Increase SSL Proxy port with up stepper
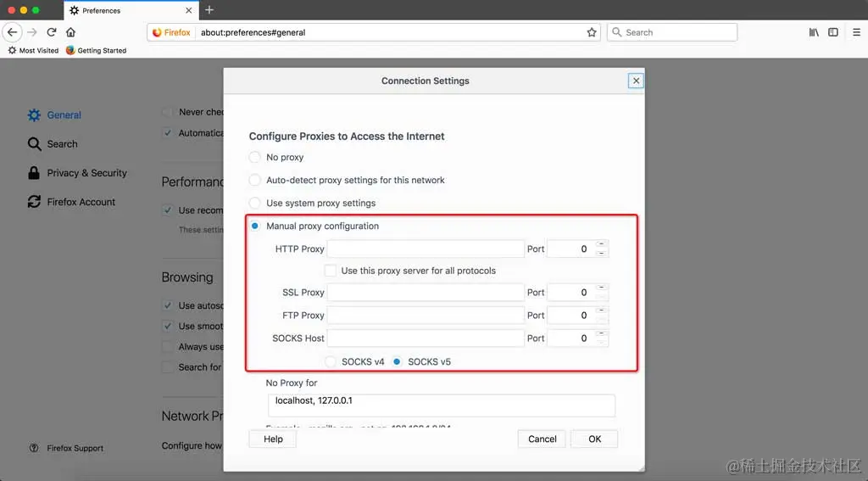The image size is (868, 481). pyautogui.click(x=602, y=288)
